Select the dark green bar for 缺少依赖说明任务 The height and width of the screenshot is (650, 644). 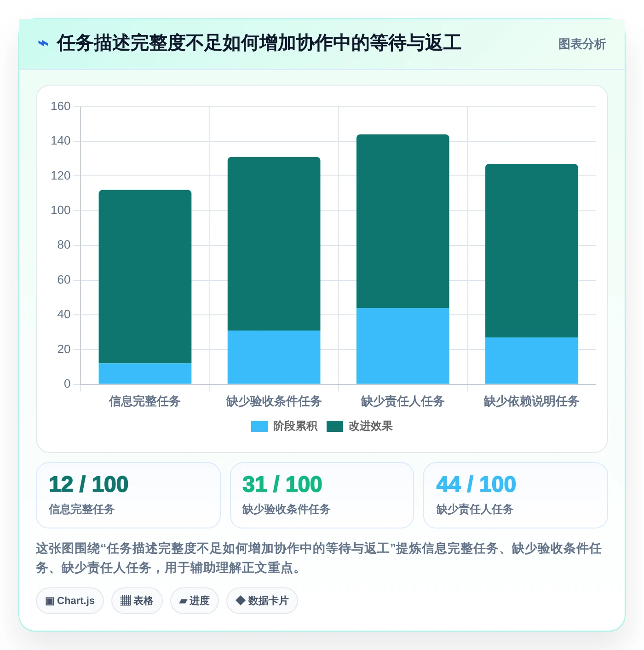531,251
